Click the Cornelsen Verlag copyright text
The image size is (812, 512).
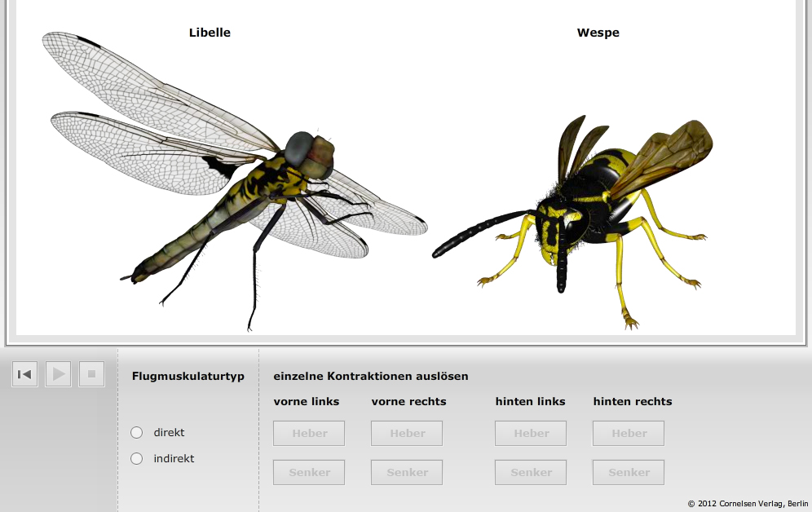point(748,504)
